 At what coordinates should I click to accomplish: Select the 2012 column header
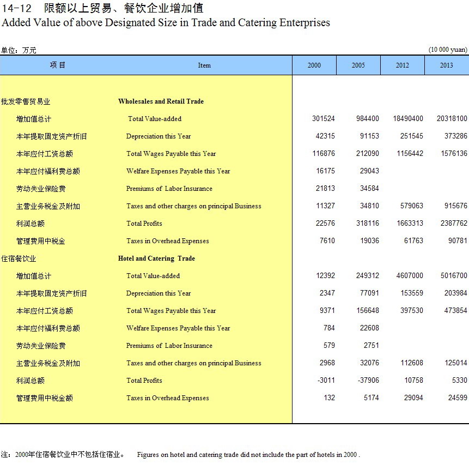click(402, 65)
